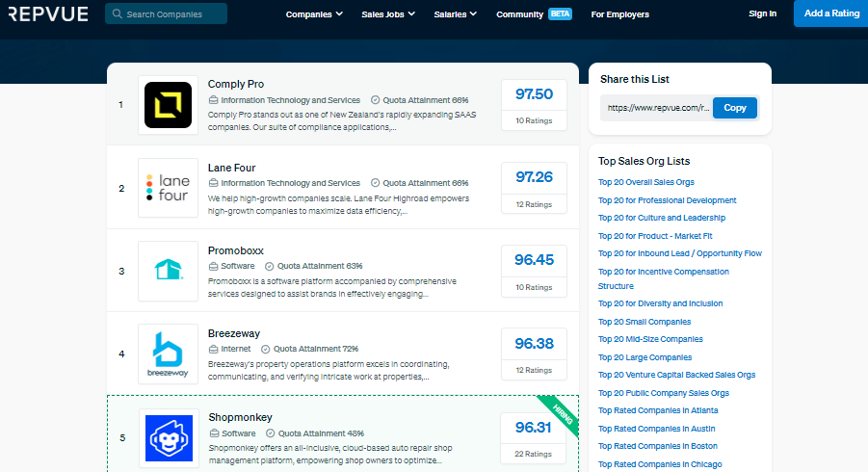Open Top 20 Mid-Size Companies list
The height and width of the screenshot is (472, 868).
(650, 339)
